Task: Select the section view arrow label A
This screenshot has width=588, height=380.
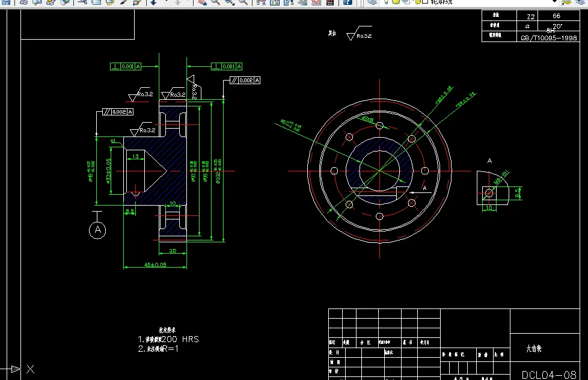Action: (424, 188)
